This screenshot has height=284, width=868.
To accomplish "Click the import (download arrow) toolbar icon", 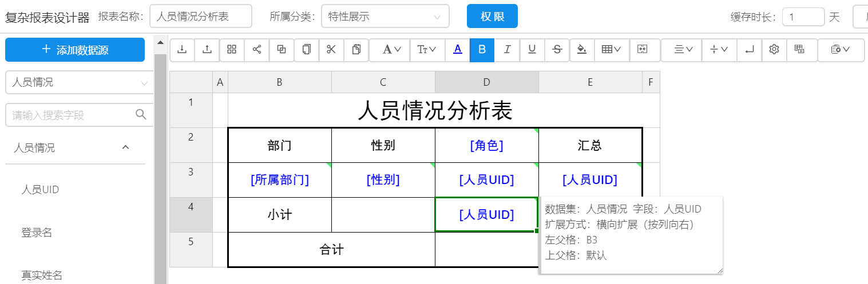I will click(x=182, y=50).
